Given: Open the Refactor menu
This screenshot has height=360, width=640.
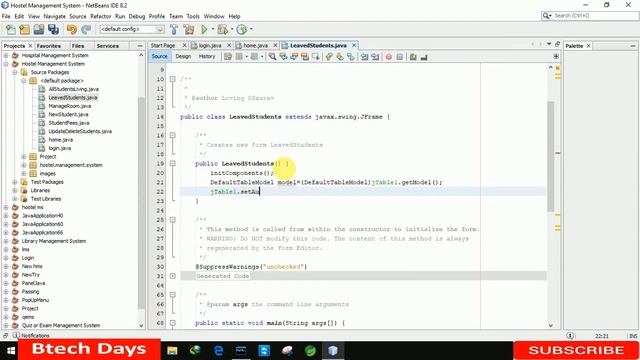Looking at the screenshot, I should point(100,16).
